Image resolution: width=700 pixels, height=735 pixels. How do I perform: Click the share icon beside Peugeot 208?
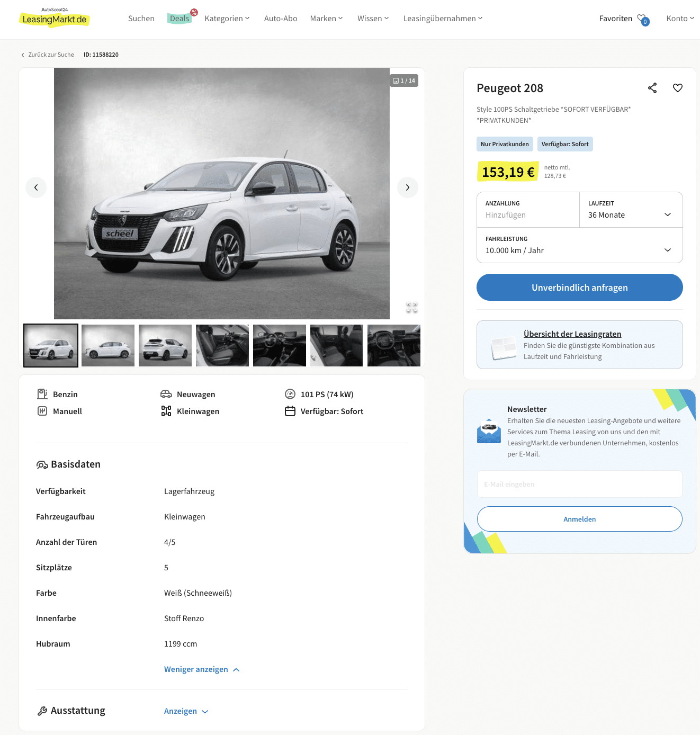pos(652,88)
